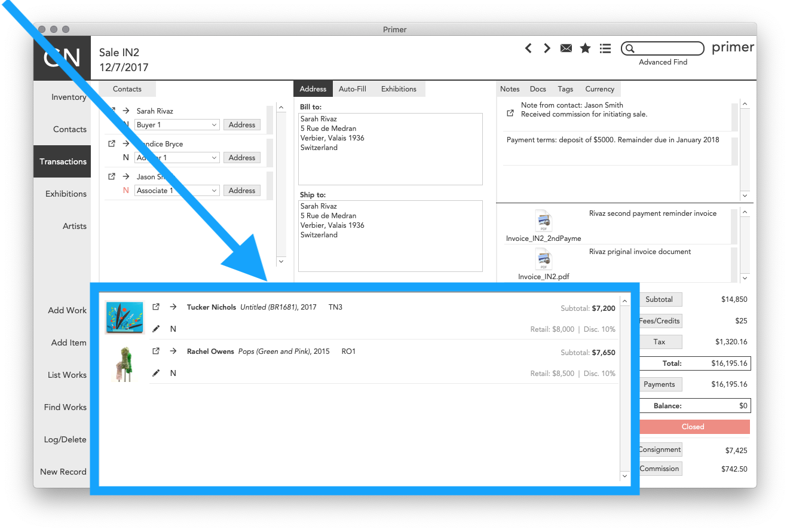The width and height of the screenshot is (790, 532).
Task: Click the red Closed status bar
Action: click(693, 427)
